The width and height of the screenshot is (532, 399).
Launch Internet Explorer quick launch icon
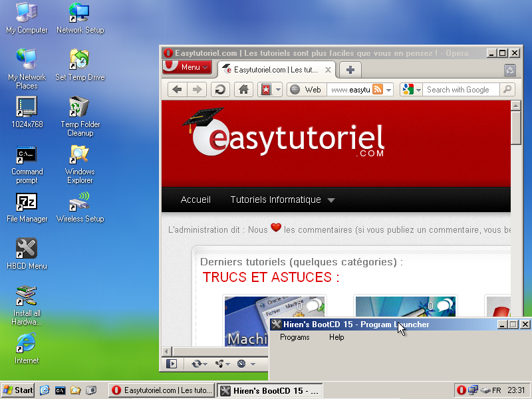[x=45, y=390]
